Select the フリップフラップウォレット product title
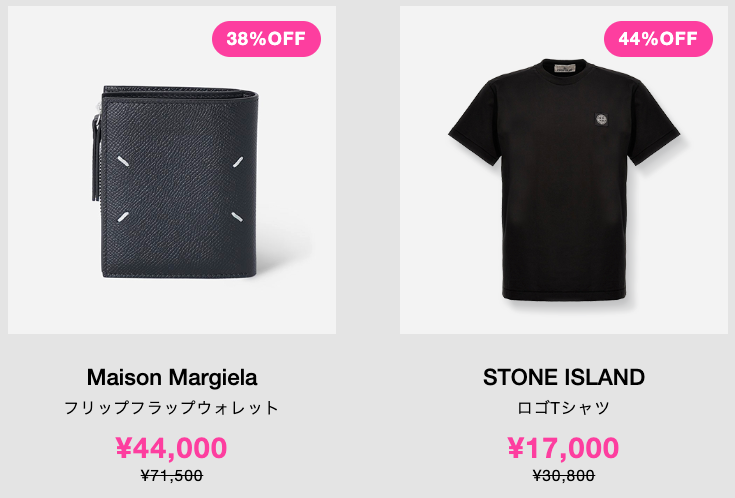Image resolution: width=735 pixels, height=498 pixels. coord(172,407)
